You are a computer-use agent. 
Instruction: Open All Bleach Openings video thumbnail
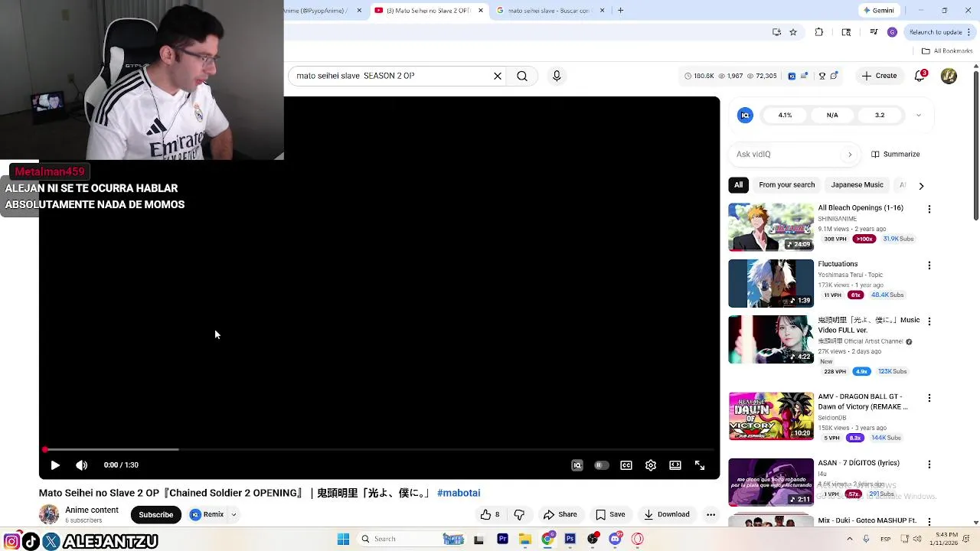click(x=771, y=227)
